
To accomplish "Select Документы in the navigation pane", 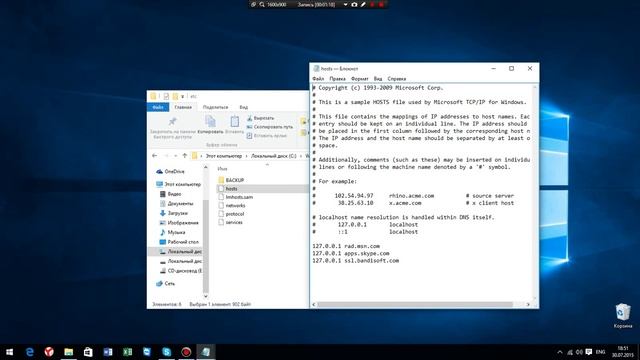I will pos(180,203).
